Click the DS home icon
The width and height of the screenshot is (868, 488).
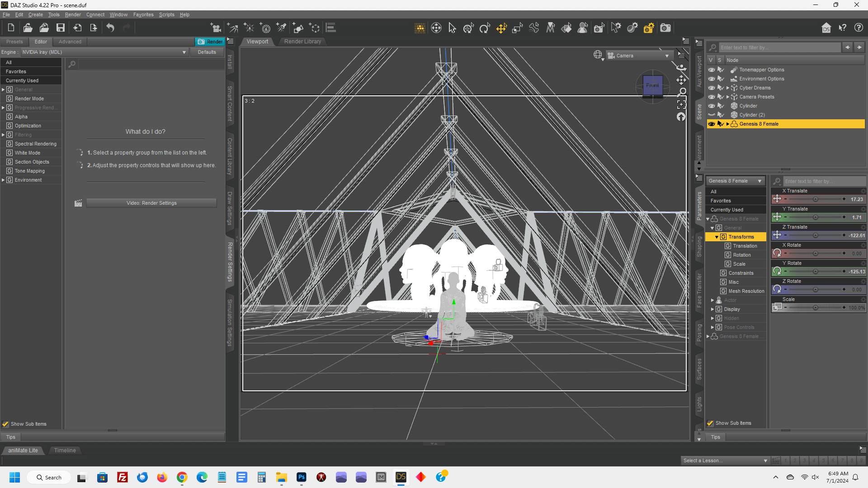pos(826,28)
